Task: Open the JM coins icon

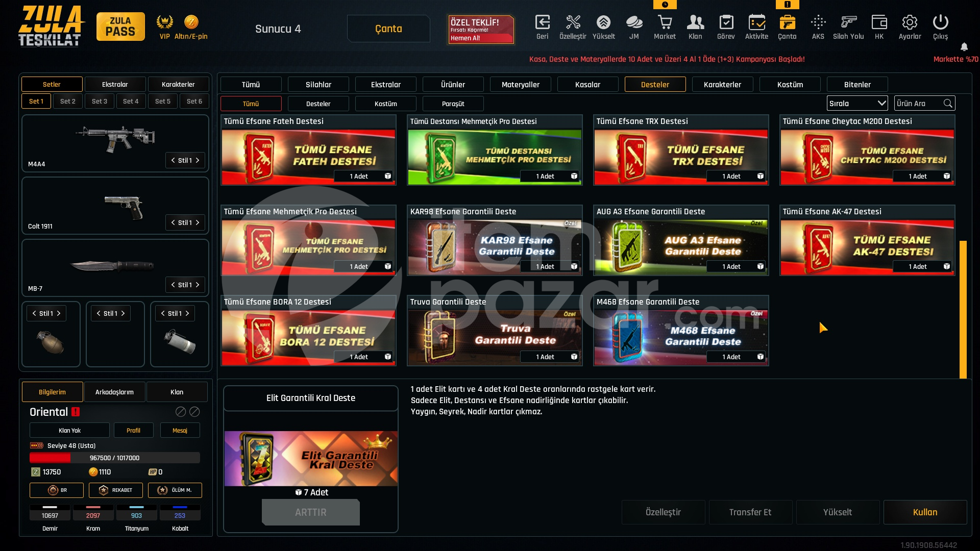Action: [634, 22]
